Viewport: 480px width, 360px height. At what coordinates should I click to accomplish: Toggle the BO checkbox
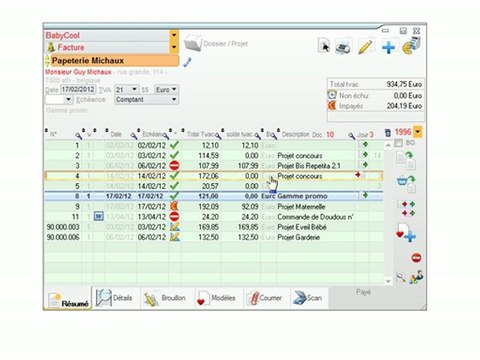pos(398,143)
